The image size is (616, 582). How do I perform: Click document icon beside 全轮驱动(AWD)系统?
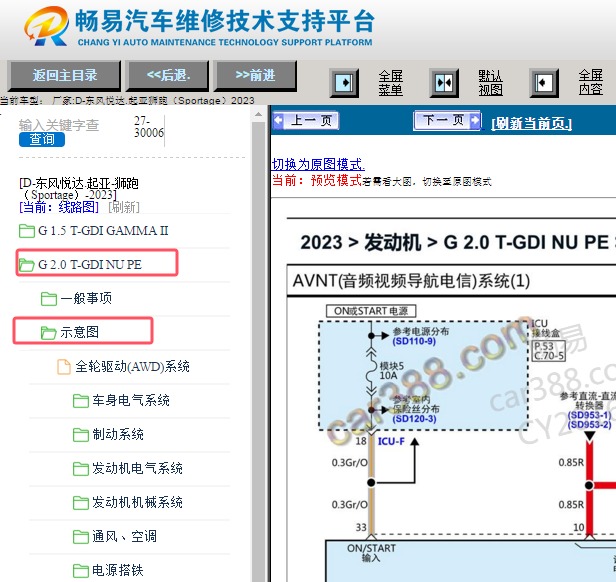pyautogui.click(x=64, y=367)
